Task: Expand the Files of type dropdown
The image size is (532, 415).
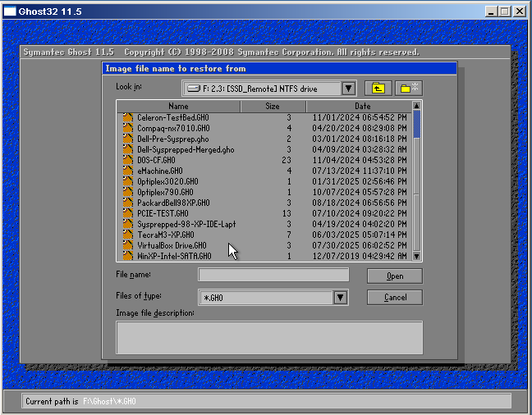Action: pos(341,298)
